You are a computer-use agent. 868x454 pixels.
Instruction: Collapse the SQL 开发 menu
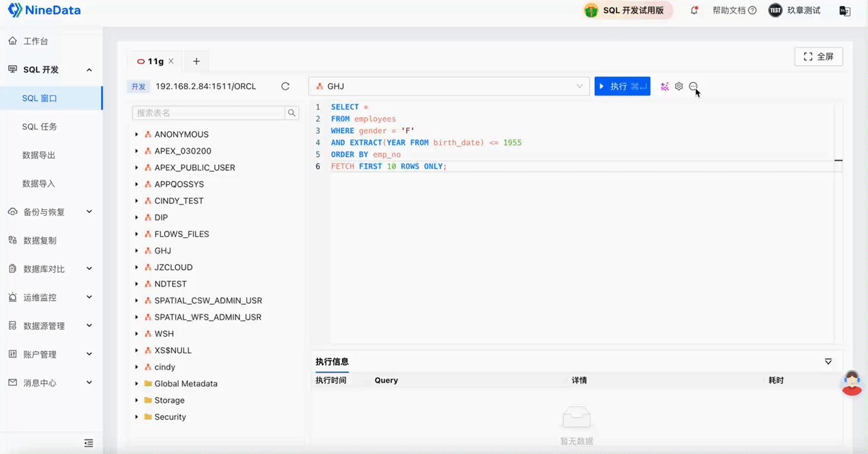[89, 70]
